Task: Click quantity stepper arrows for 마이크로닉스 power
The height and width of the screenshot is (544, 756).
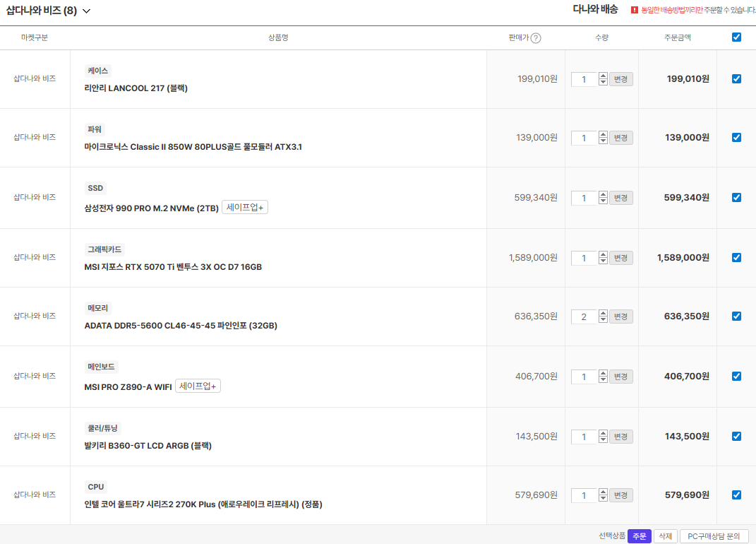Action: click(x=603, y=138)
